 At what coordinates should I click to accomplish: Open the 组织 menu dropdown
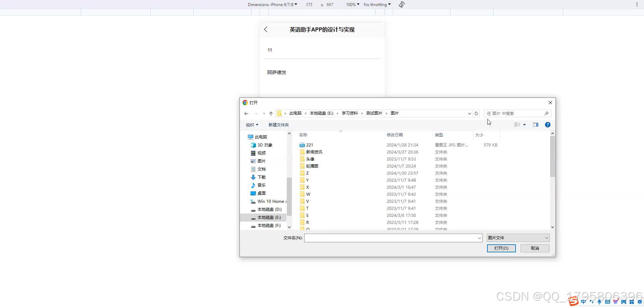pos(252,125)
